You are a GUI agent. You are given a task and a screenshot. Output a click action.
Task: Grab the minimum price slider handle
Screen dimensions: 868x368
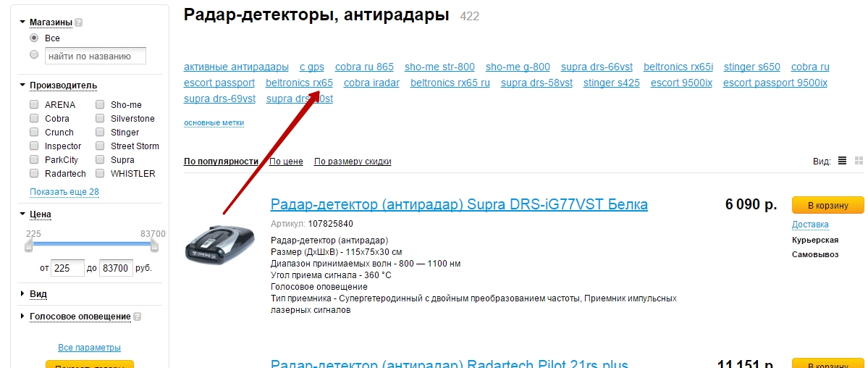click(30, 245)
